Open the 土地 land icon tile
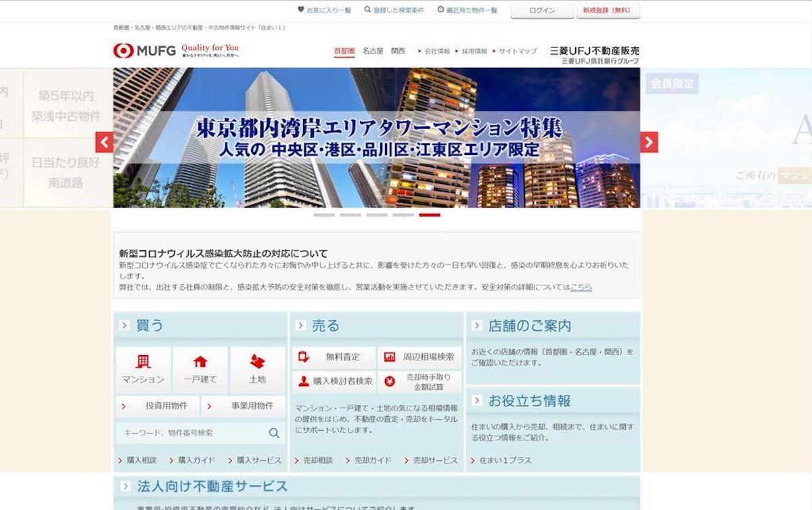 pyautogui.click(x=257, y=369)
